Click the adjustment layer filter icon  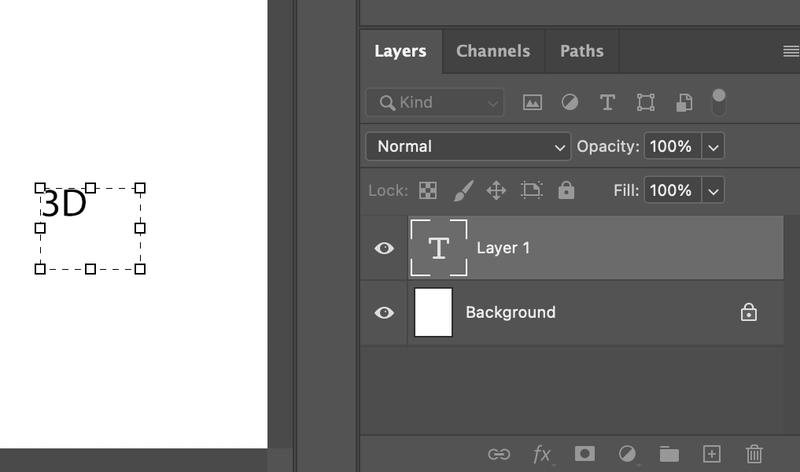[569, 102]
